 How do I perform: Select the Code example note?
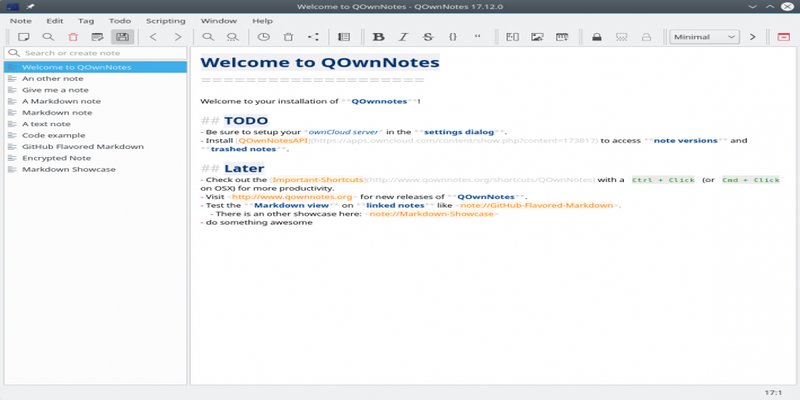[95, 135]
